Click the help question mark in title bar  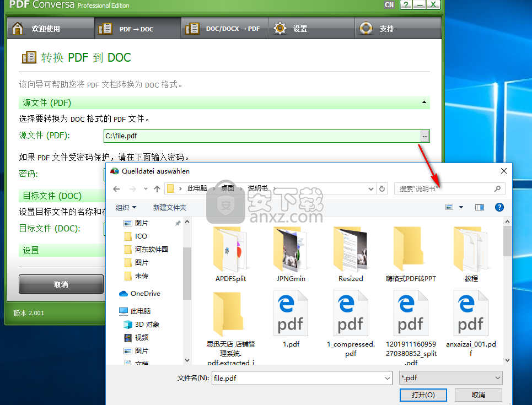pos(406,5)
